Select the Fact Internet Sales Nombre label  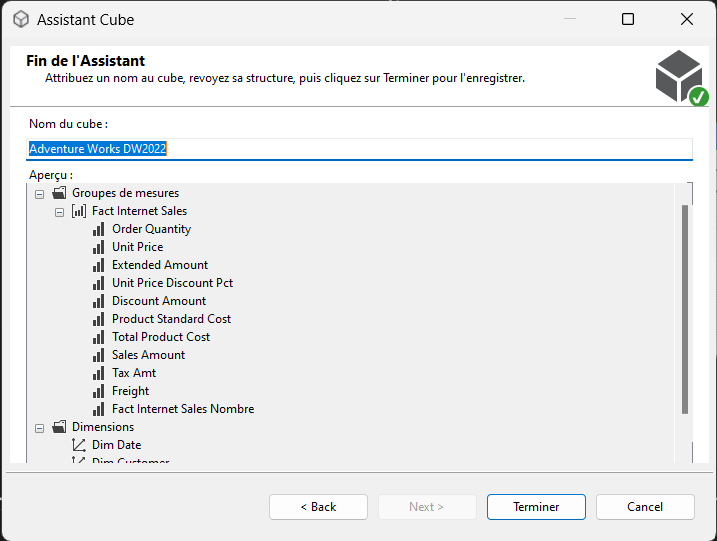[x=183, y=409]
